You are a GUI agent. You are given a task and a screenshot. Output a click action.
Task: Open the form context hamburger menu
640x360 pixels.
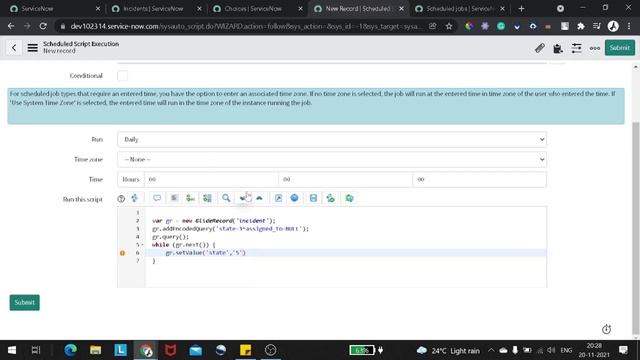point(33,48)
